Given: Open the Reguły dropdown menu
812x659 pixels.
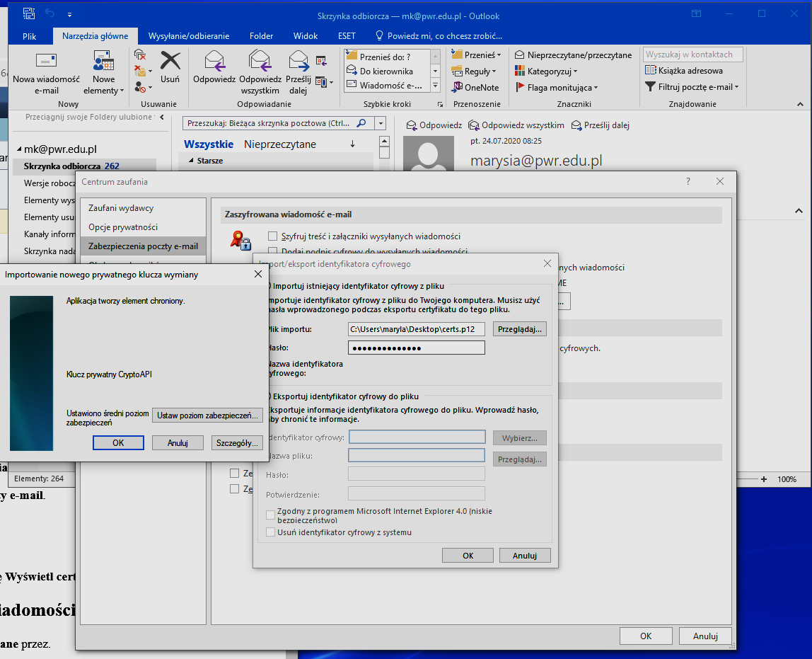Looking at the screenshot, I should pyautogui.click(x=480, y=71).
